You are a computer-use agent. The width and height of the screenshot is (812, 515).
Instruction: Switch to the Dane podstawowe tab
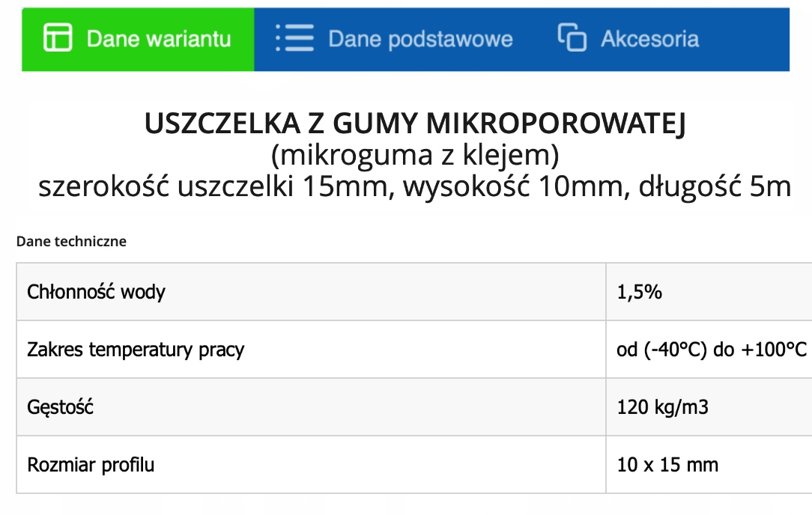(395, 40)
